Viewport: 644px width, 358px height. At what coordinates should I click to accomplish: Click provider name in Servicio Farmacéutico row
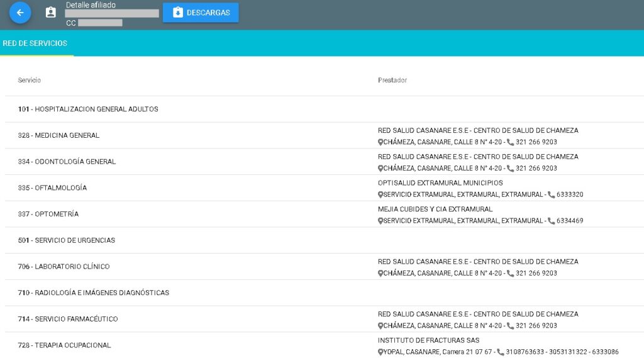click(478, 314)
